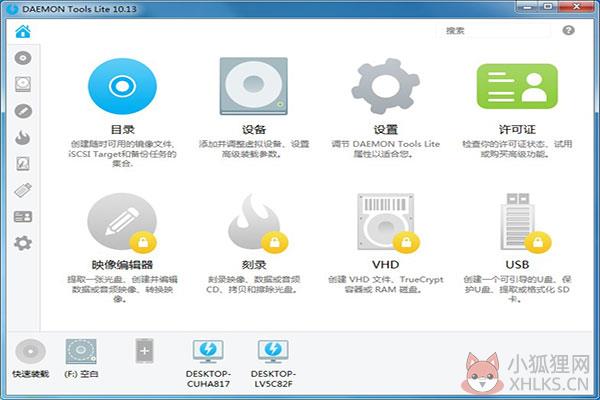Open the 设备 devices drive tile

253,86
